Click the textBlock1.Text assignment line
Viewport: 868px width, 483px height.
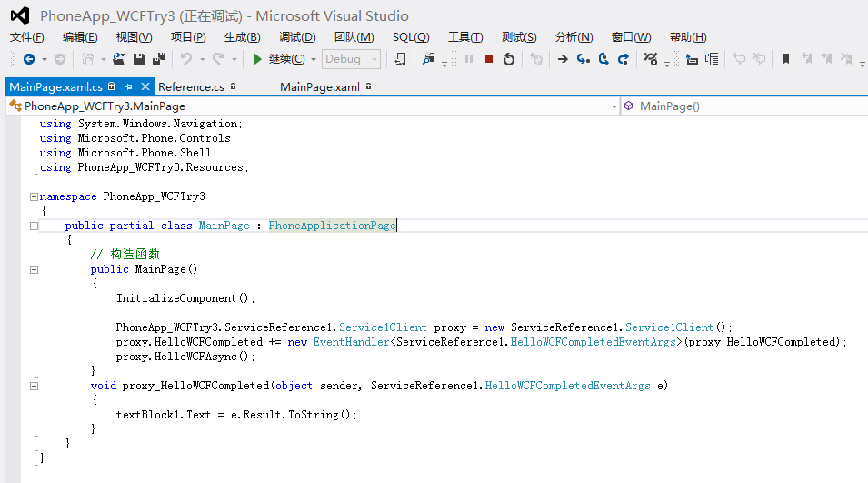click(x=236, y=415)
